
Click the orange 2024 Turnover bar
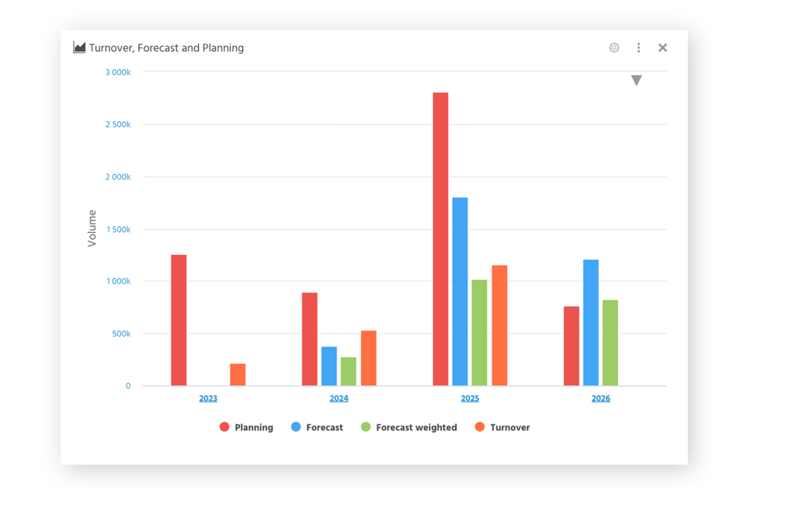click(x=368, y=358)
